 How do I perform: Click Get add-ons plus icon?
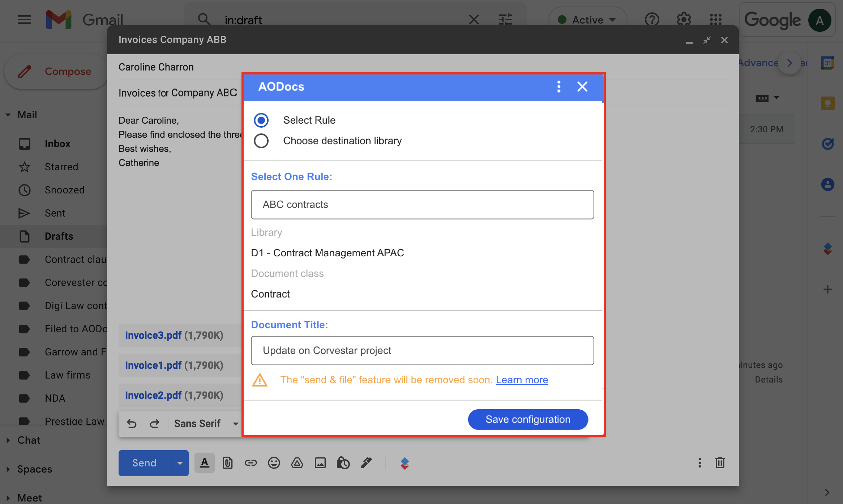coord(827,289)
